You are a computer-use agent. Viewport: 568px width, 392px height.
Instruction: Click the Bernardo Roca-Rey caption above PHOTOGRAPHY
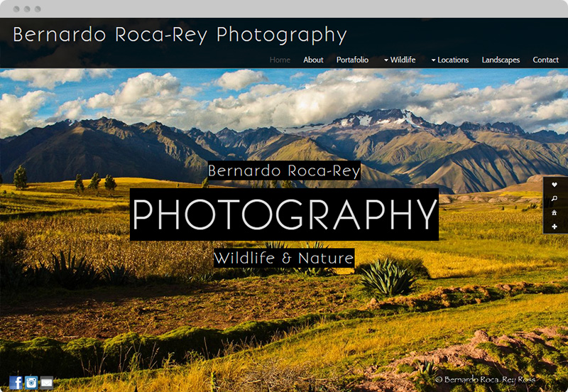pyautogui.click(x=284, y=170)
